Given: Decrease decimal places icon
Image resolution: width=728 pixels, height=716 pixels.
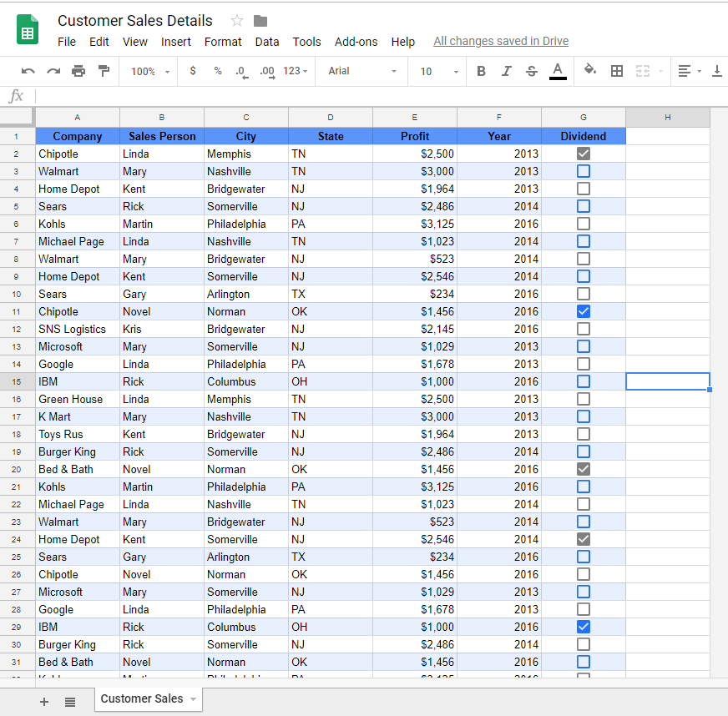Looking at the screenshot, I should click(x=241, y=72).
